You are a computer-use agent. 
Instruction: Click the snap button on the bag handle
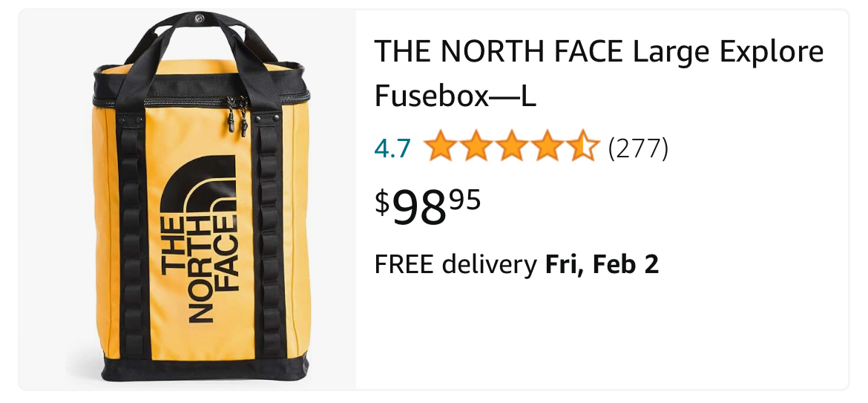pos(200,19)
